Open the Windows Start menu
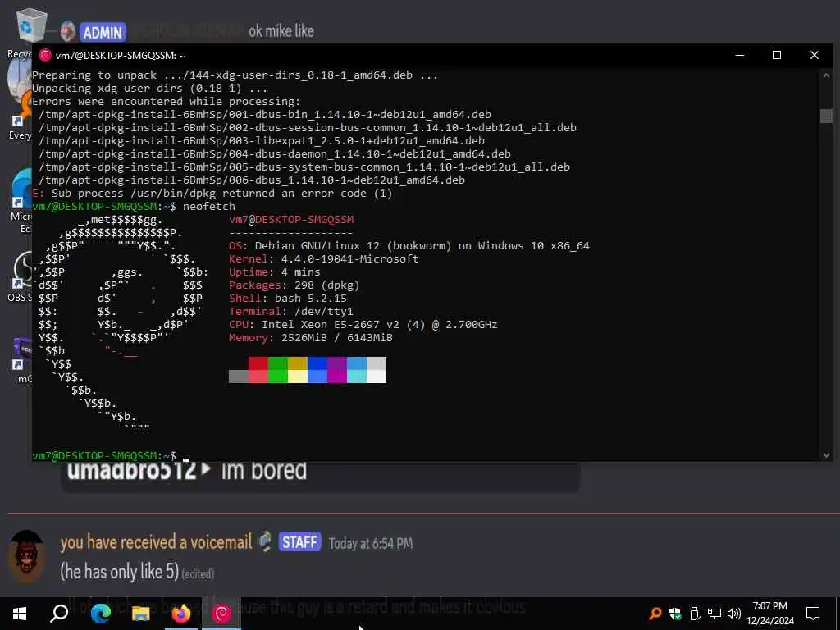This screenshot has width=840, height=630. click(x=20, y=614)
